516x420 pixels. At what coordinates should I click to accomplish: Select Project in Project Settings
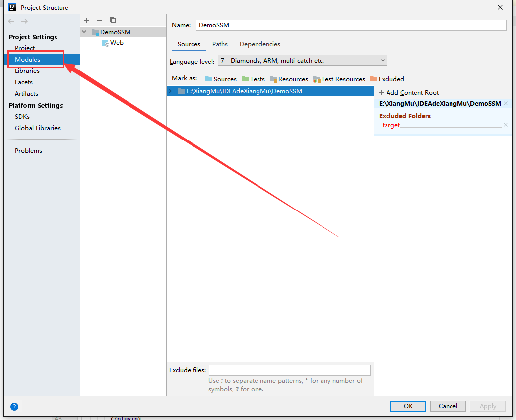click(x=25, y=48)
